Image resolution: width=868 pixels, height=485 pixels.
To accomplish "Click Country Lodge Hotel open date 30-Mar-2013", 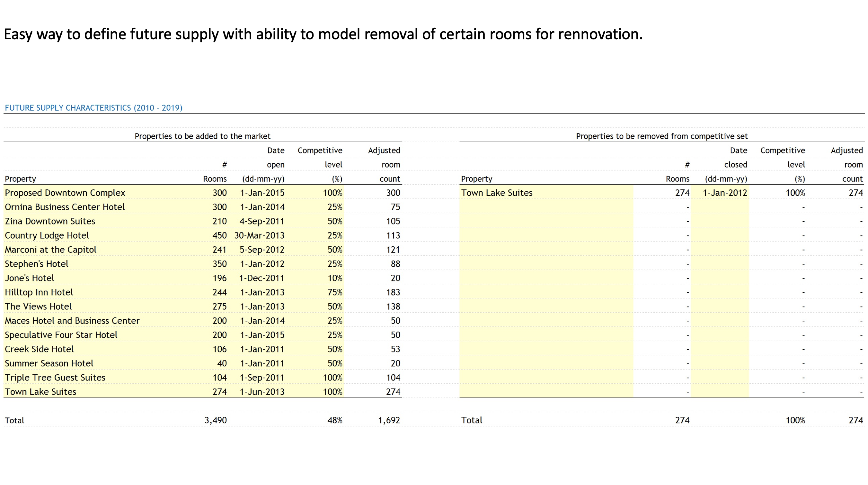I will pos(259,235).
